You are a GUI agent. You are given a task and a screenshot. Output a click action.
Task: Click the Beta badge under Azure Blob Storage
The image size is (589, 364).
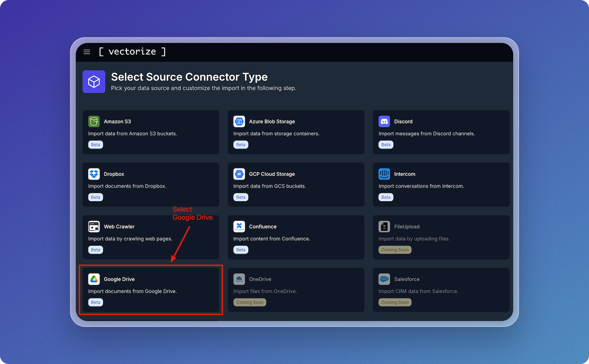point(241,145)
